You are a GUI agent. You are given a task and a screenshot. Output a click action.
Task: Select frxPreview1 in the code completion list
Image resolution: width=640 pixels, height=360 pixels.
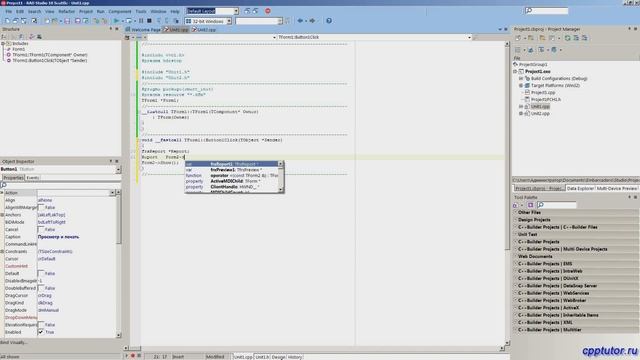tap(233, 170)
